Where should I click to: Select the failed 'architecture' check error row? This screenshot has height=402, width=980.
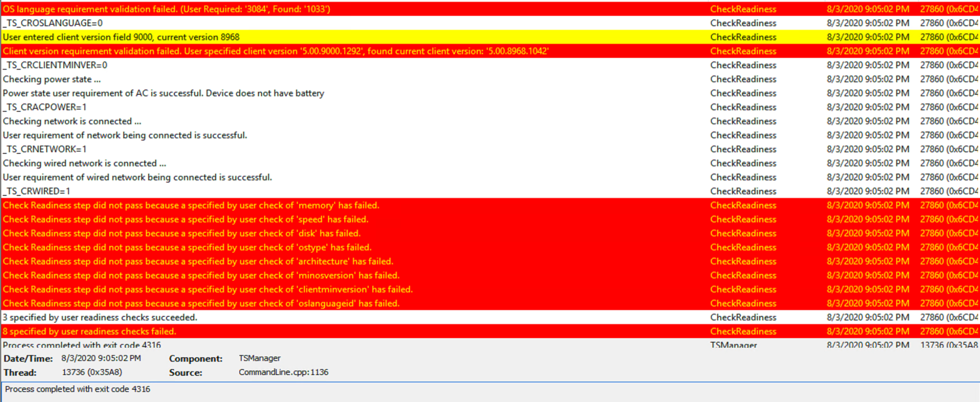[198, 261]
